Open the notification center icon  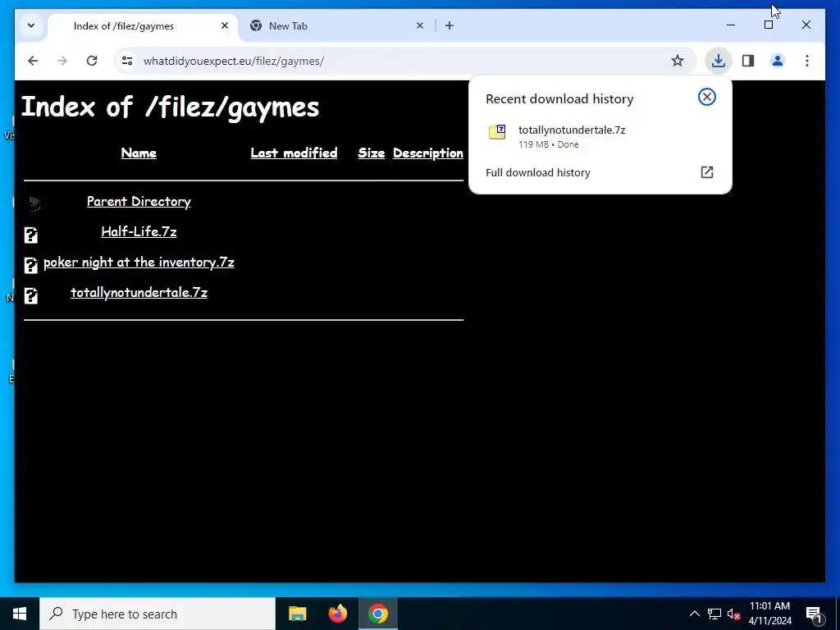(814, 614)
